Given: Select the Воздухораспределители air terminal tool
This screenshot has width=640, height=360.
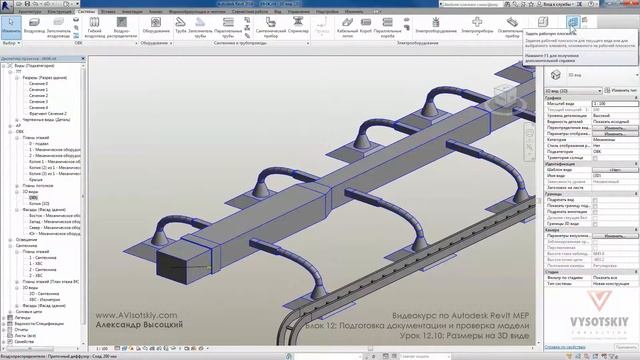Looking at the screenshot, I should coord(122,27).
